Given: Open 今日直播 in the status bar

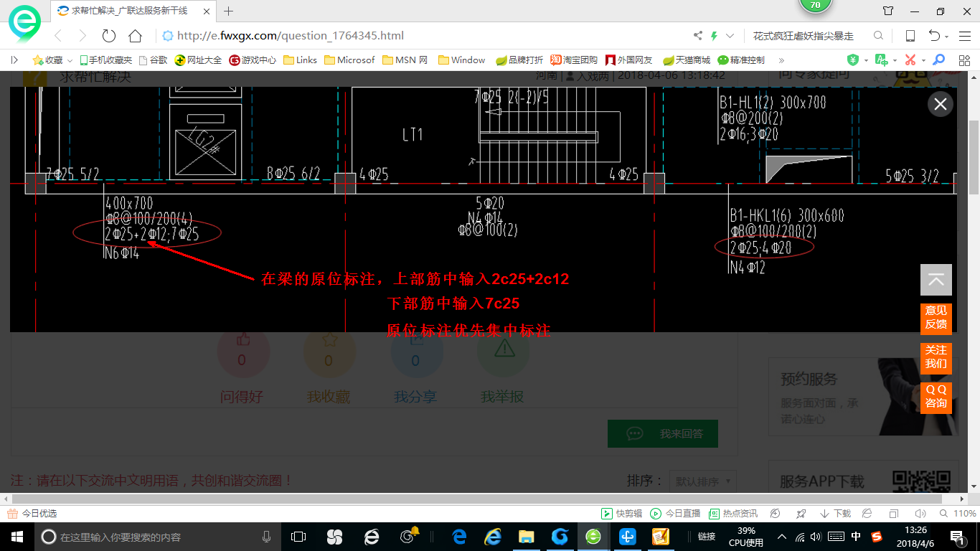Looking at the screenshot, I should [675, 514].
